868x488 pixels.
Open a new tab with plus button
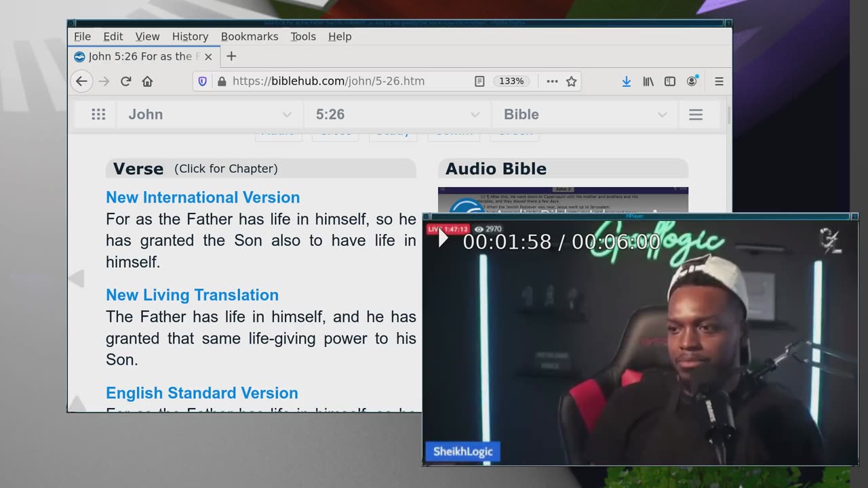point(231,56)
